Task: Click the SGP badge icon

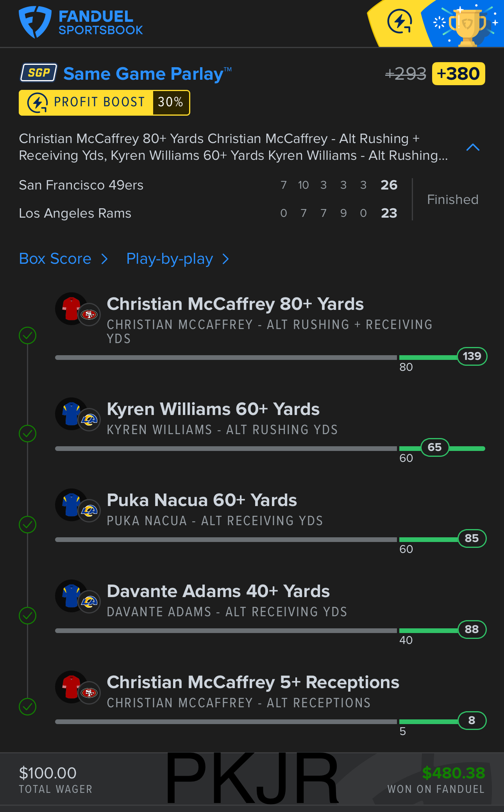Action: [39, 73]
